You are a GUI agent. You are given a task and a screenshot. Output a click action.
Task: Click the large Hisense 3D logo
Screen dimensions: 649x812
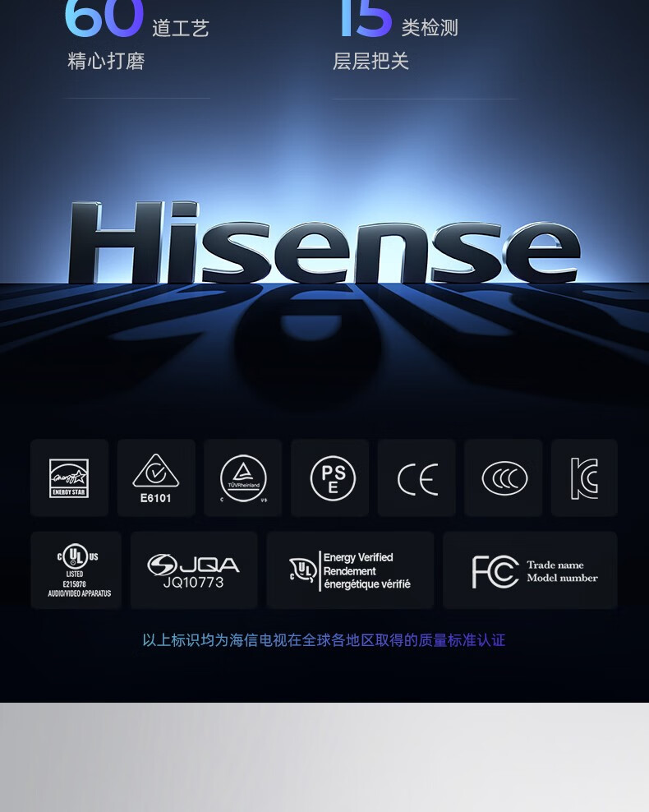[324, 243]
